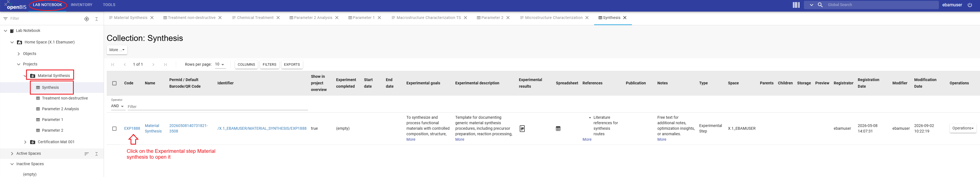Go to next page arrow
Viewport: 980px width, 177px height.
point(153,65)
